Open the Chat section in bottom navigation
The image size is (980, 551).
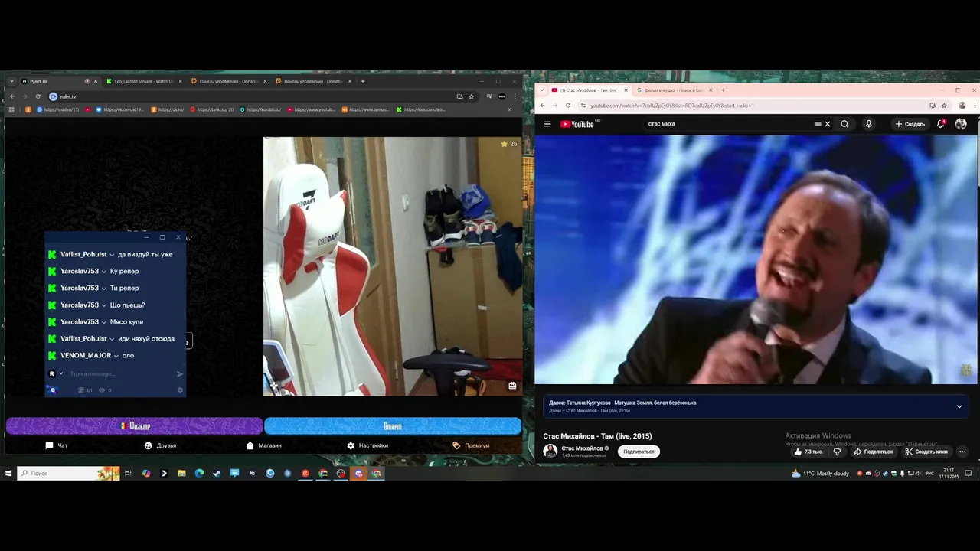pyautogui.click(x=57, y=445)
